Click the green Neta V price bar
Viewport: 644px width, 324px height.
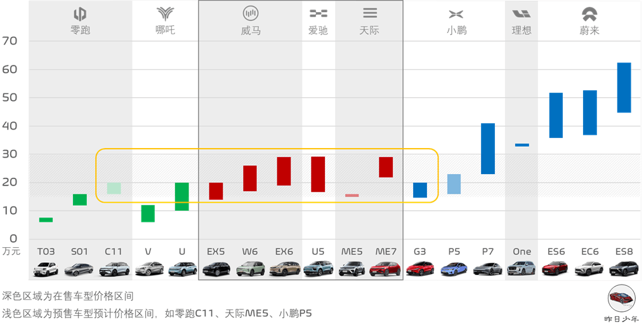tap(148, 214)
